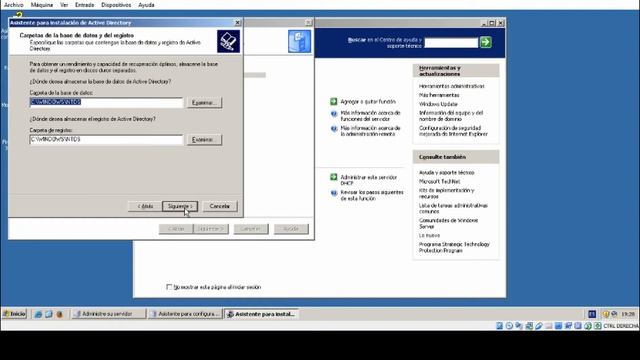Open Configuración de seguridad mejorada de Internet Explorer
The height and width of the screenshot is (360, 640).
point(453,131)
